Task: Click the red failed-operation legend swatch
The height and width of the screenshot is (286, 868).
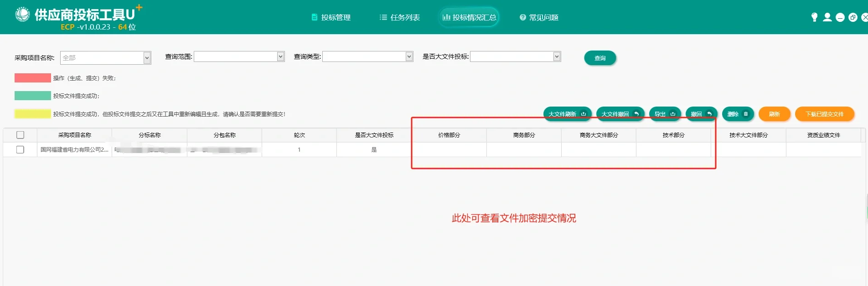Action: click(32, 78)
